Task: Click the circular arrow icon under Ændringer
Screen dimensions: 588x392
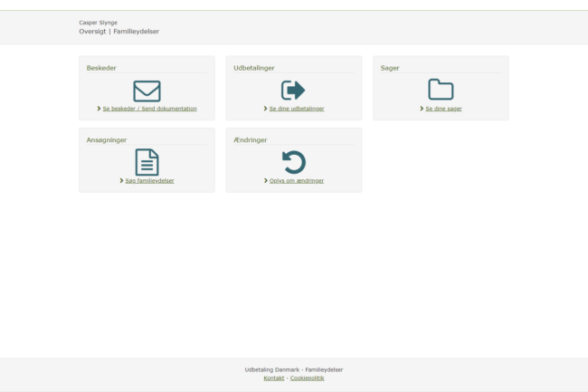Action: 293,162
